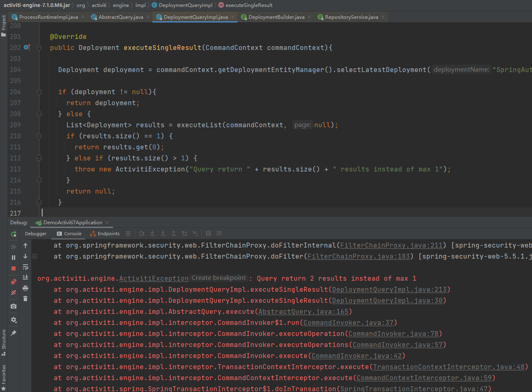Close the RepositoryService.java tab
The width and height of the screenshot is (532, 392).
click(383, 17)
